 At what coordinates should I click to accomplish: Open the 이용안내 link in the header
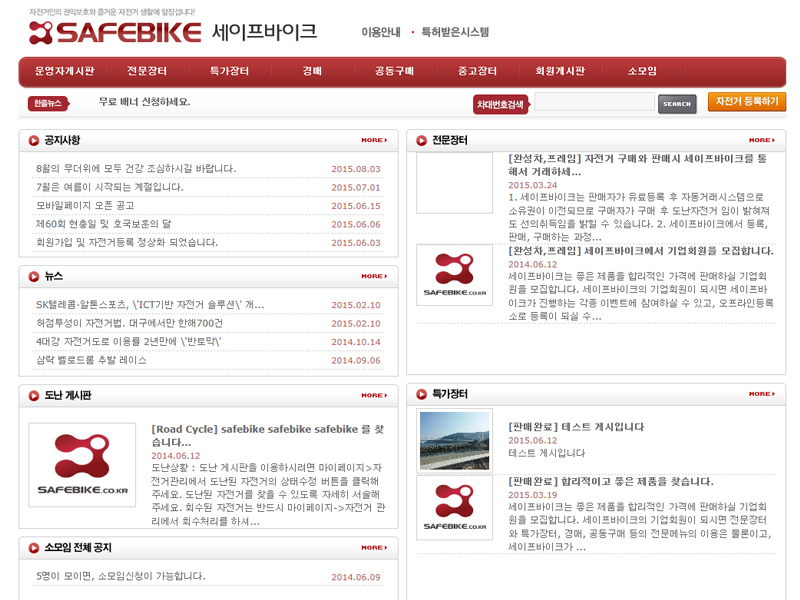pyautogui.click(x=381, y=32)
